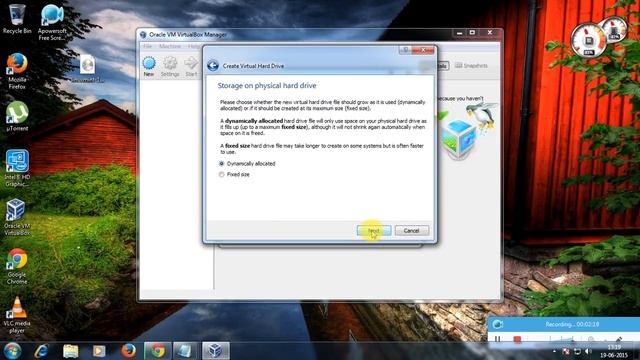The width and height of the screenshot is (640, 360).
Task: Open the Recycle Bin desktop icon
Action: 17,19
